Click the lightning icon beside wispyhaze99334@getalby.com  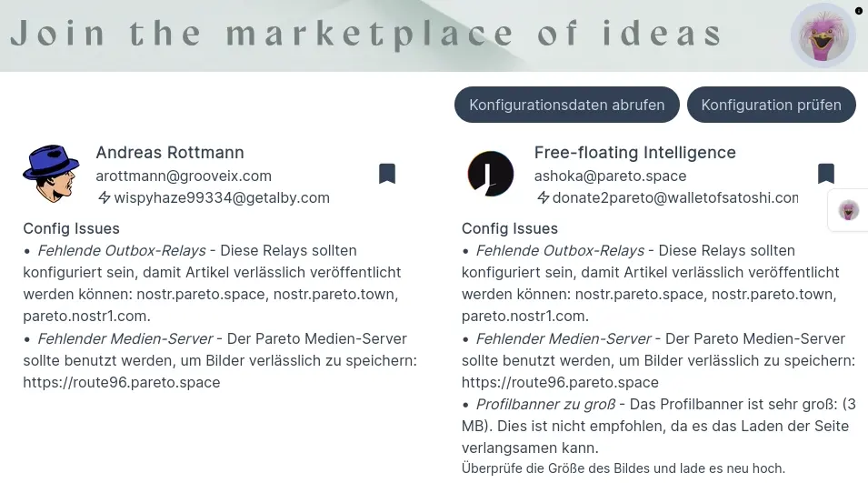point(105,197)
